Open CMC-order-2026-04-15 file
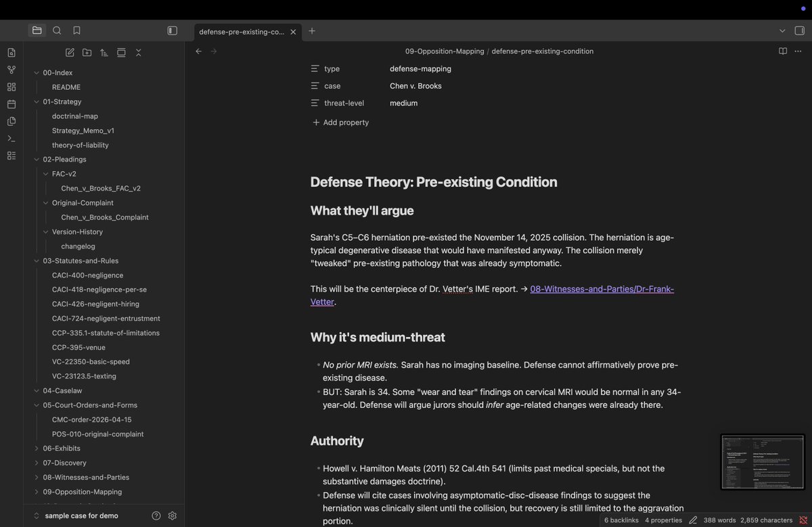The height and width of the screenshot is (527, 812). tap(92, 419)
